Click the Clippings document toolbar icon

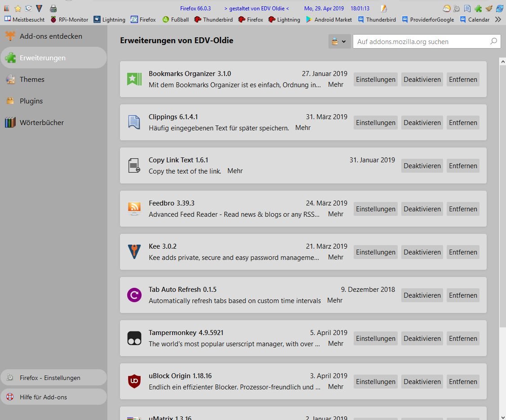click(467, 9)
